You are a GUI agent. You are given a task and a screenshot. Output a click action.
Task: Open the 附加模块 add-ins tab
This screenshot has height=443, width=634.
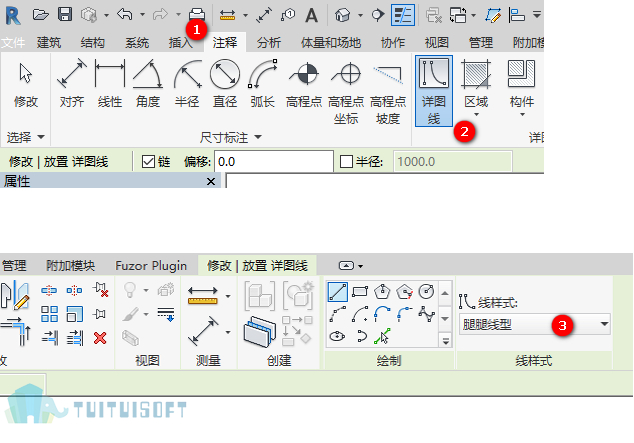[x=70, y=266]
